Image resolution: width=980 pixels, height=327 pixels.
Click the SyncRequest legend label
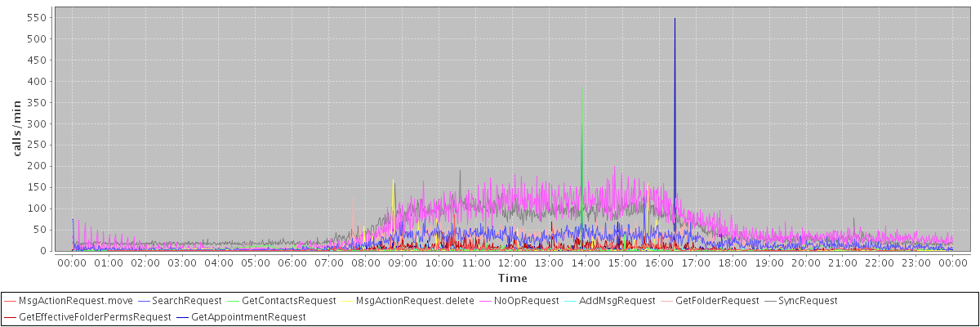(x=806, y=301)
